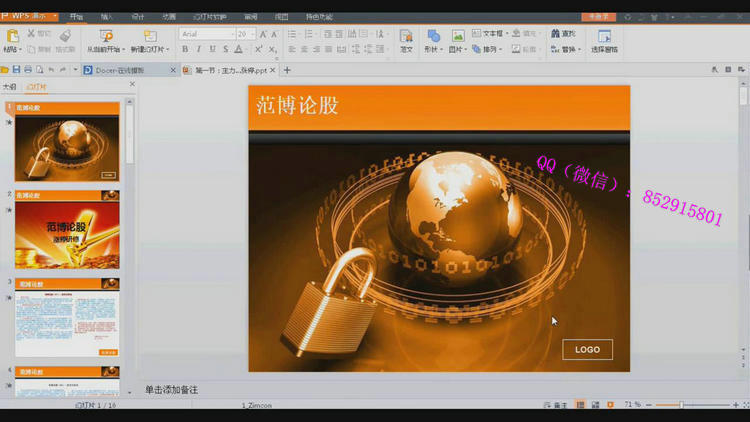Toggle Bold formatting

185,49
